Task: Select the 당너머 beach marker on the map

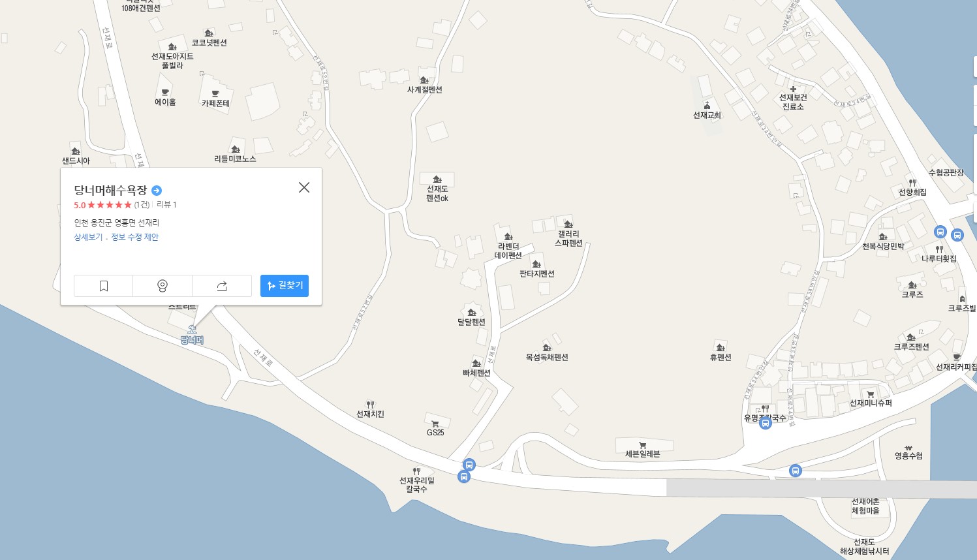Action: point(192,329)
